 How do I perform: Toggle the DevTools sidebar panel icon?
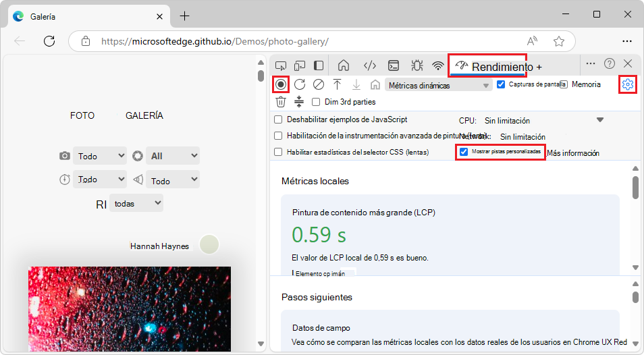point(319,65)
